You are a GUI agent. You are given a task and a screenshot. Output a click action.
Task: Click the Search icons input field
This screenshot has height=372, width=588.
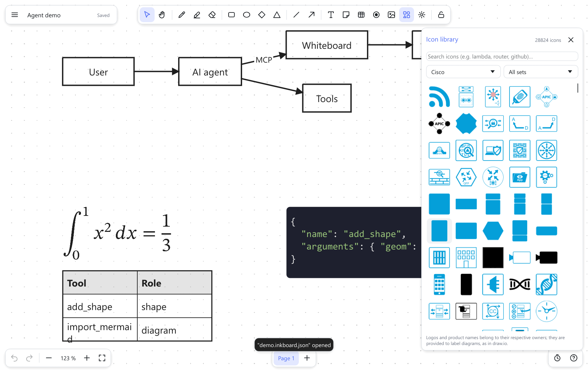pos(502,56)
